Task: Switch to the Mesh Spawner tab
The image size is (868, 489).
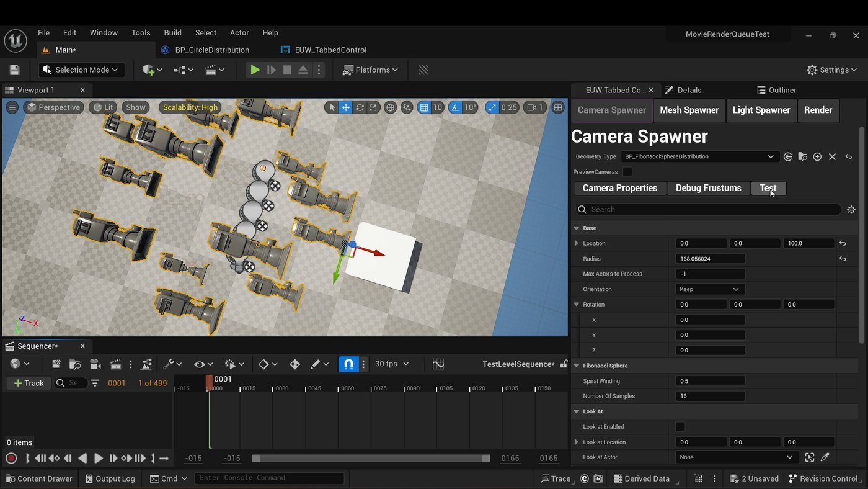Action: tap(689, 110)
